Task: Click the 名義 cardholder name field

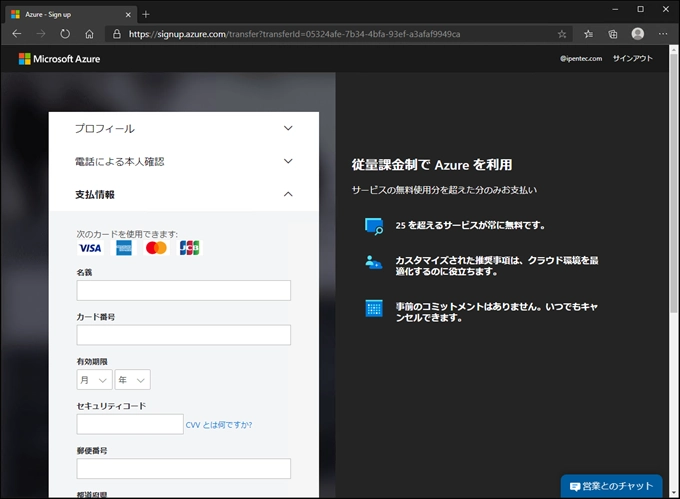Action: pos(183,290)
